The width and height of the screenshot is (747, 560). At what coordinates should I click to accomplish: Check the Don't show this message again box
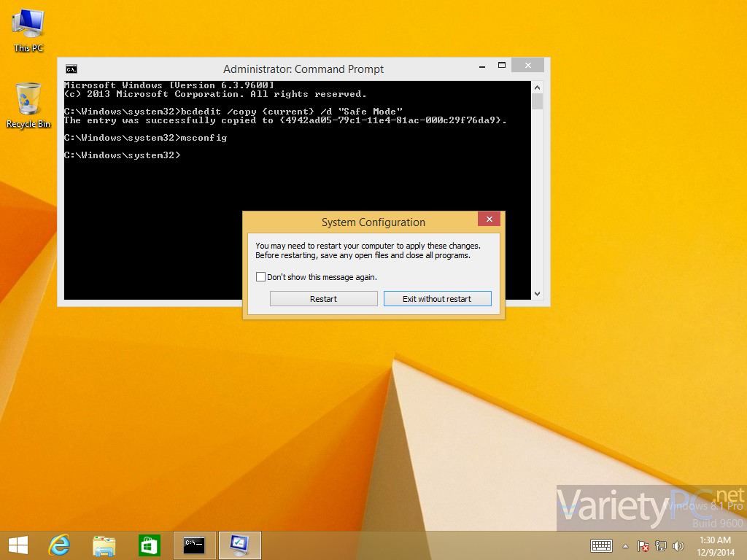tap(260, 277)
